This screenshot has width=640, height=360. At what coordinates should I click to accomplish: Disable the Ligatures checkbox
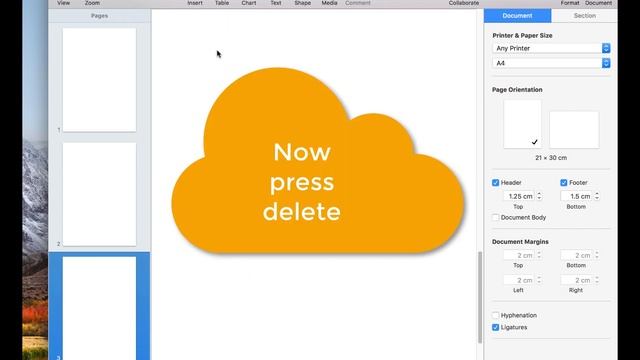(x=496, y=327)
